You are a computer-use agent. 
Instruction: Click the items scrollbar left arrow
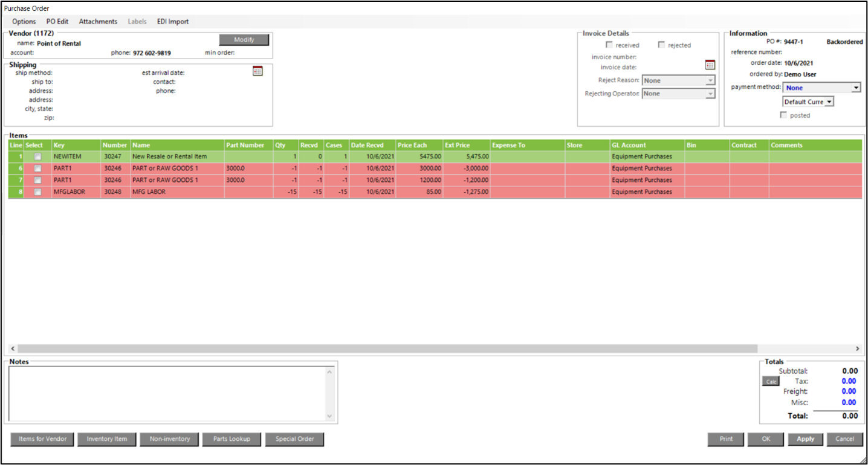tap(13, 349)
